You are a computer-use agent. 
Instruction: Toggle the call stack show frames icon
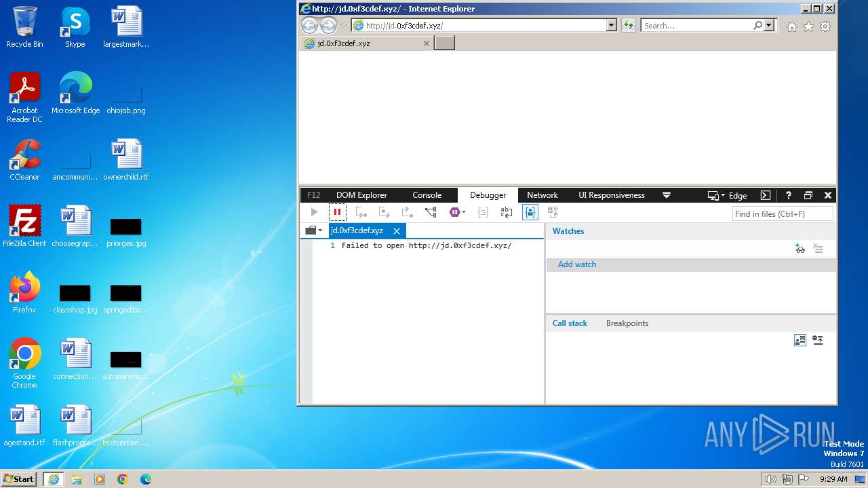(x=800, y=340)
